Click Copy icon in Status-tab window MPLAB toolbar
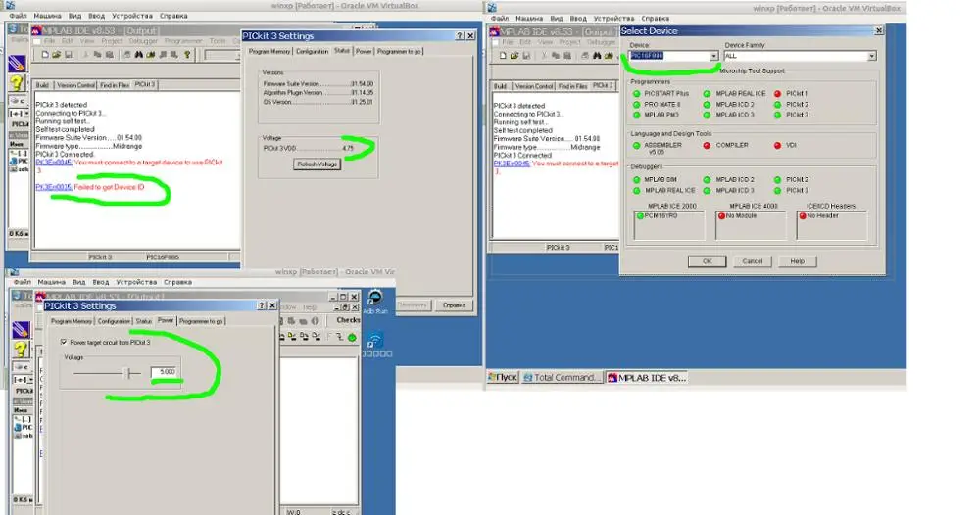This screenshot has height=515, width=980. click(97, 55)
